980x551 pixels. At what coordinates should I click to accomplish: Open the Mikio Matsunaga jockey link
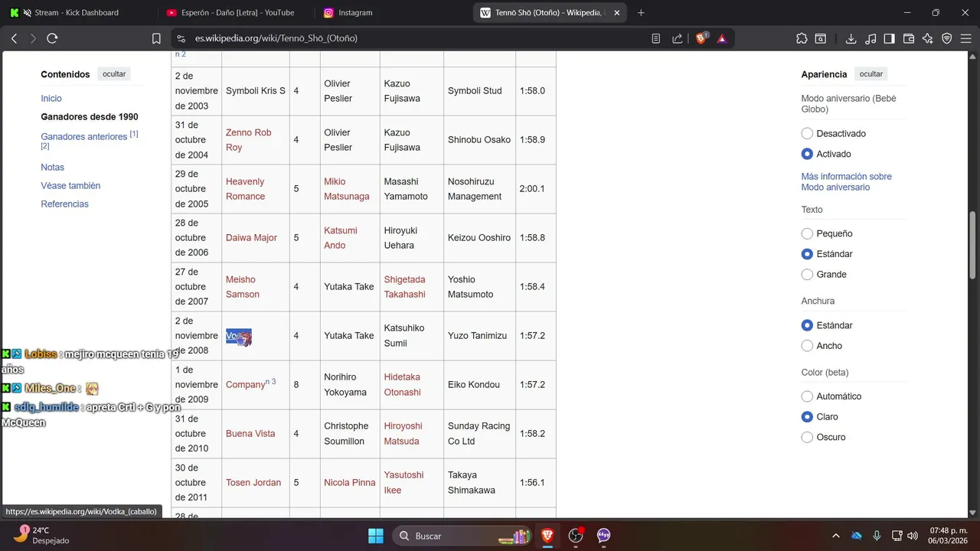pyautogui.click(x=346, y=189)
